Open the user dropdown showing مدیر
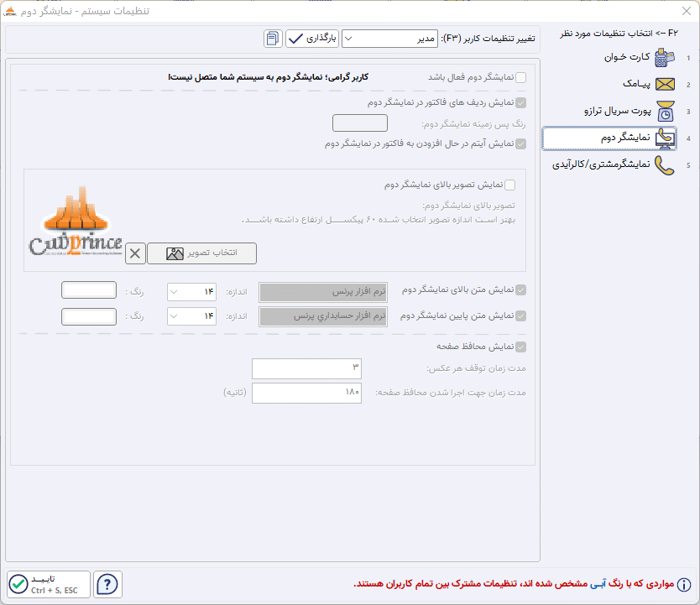The width and height of the screenshot is (700, 605). 389,39
